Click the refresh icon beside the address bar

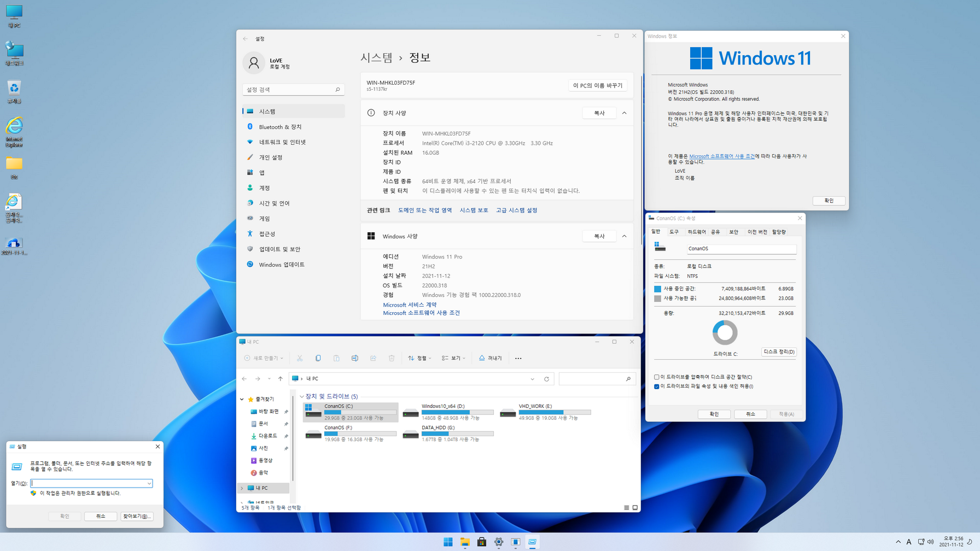[x=546, y=379]
